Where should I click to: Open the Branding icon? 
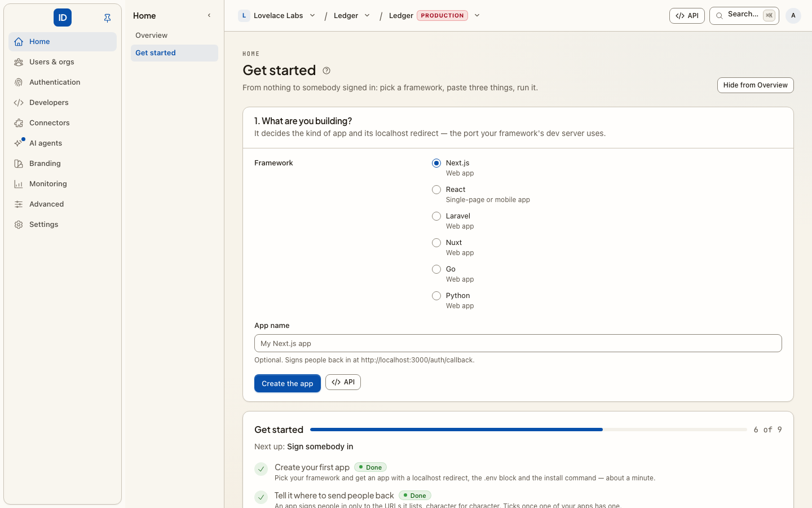pyautogui.click(x=19, y=164)
